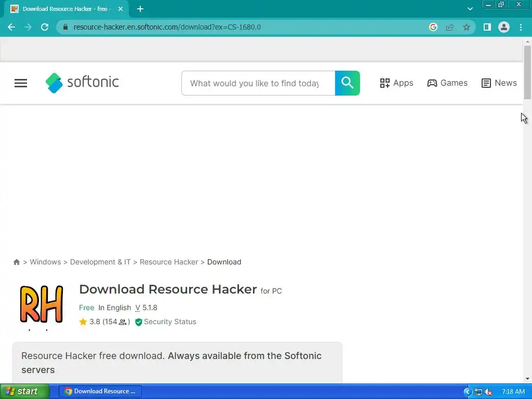The height and width of the screenshot is (399, 532).
Task: Open Chrome profile avatar
Action: [504, 27]
